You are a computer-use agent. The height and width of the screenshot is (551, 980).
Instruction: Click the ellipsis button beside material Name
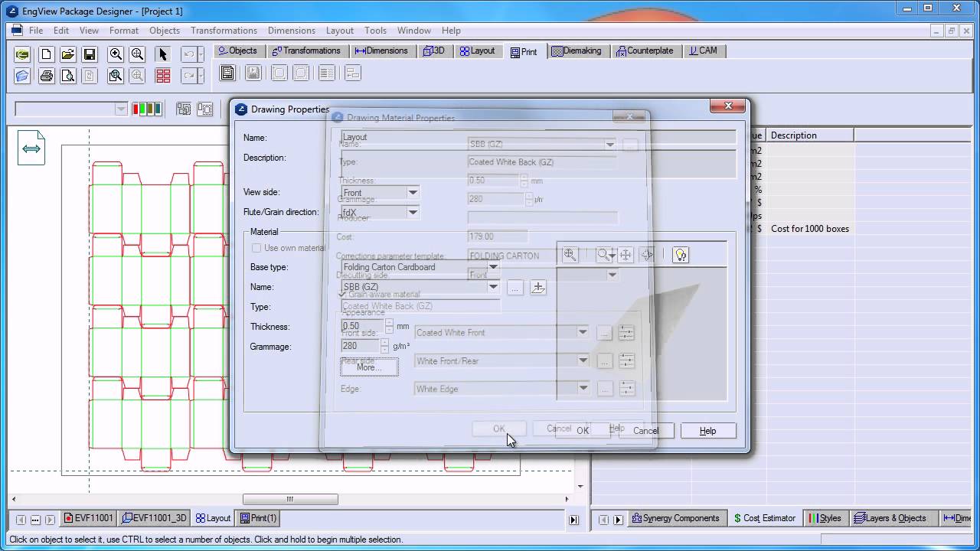[x=514, y=288]
